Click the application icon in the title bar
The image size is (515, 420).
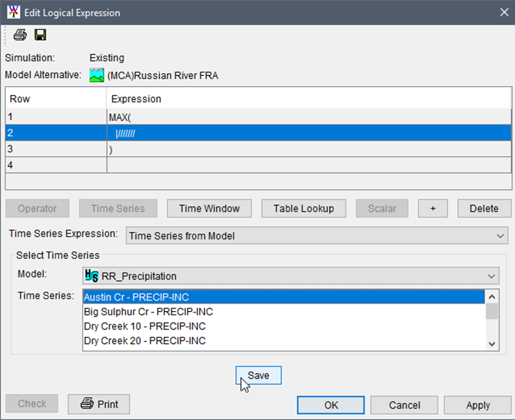[x=13, y=12]
